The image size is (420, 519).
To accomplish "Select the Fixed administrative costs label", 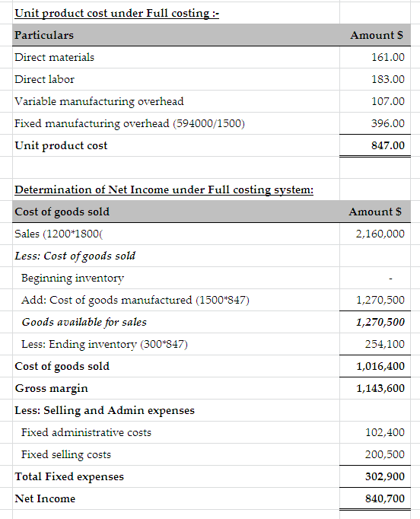I will [x=86, y=432].
